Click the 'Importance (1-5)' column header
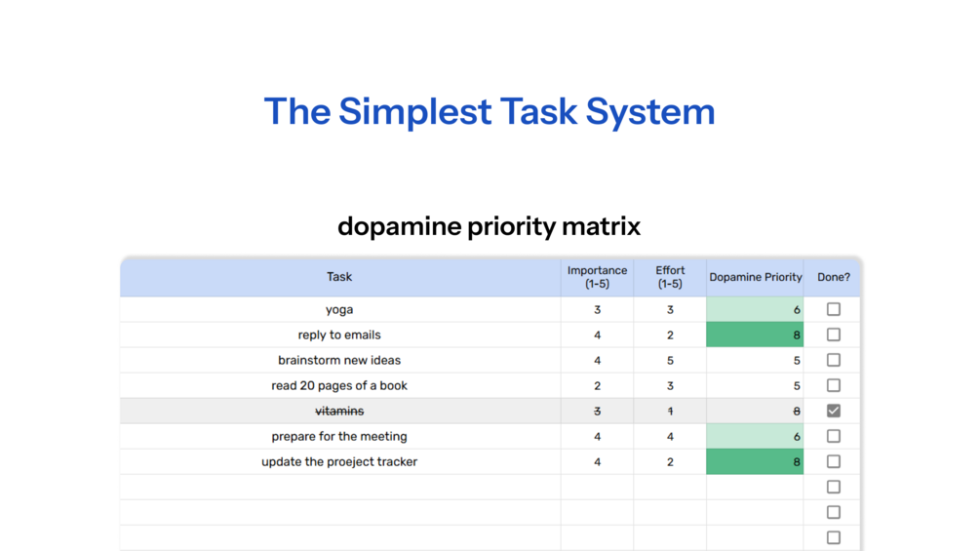 [597, 277]
